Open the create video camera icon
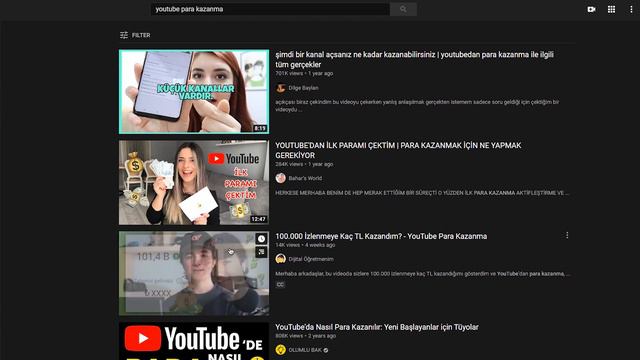Viewport: 640px width, 360px height. (591, 9)
